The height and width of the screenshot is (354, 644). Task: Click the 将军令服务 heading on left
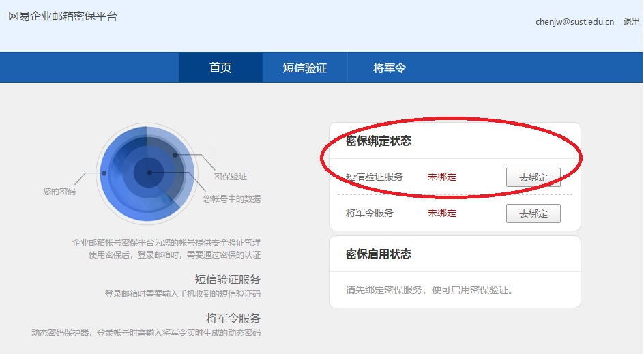point(233,319)
